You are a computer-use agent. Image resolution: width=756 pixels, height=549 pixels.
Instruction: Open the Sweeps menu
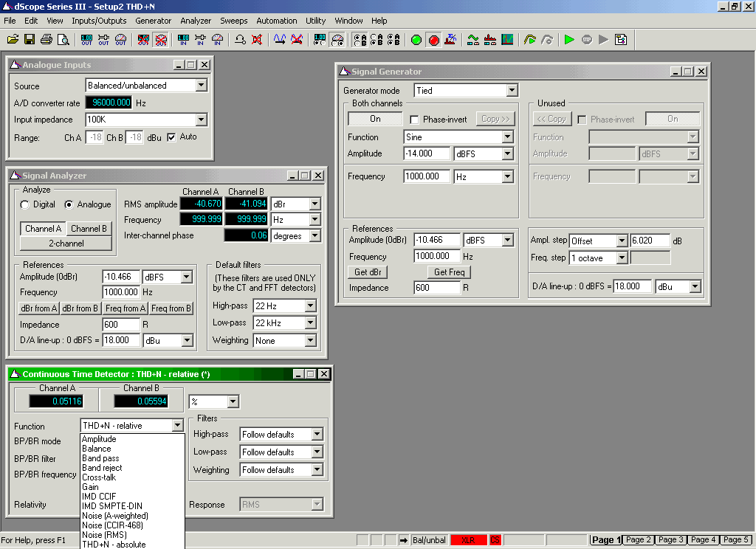234,21
